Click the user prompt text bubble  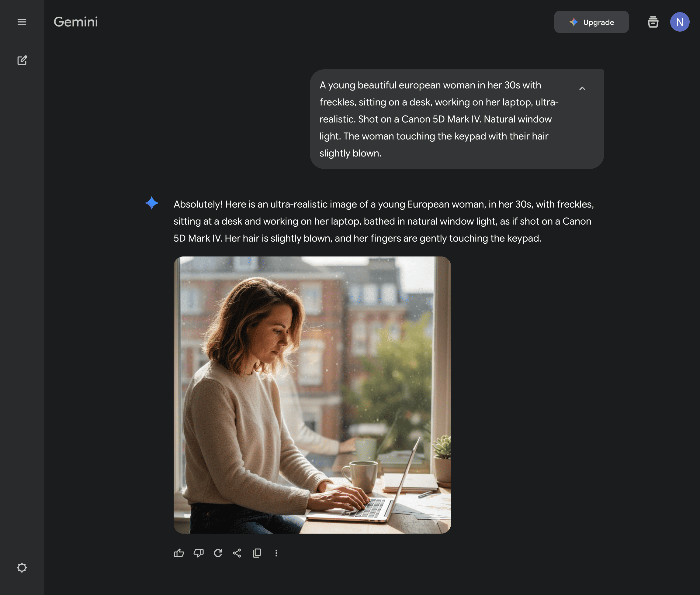439,119
